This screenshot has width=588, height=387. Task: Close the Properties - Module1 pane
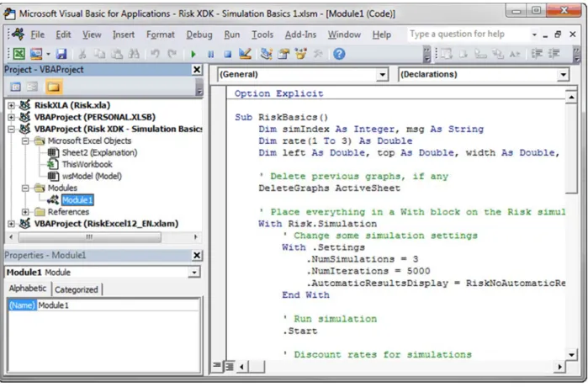pos(197,256)
